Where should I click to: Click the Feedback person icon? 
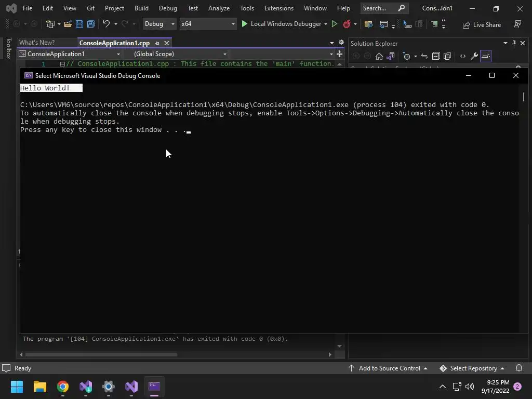click(517, 24)
